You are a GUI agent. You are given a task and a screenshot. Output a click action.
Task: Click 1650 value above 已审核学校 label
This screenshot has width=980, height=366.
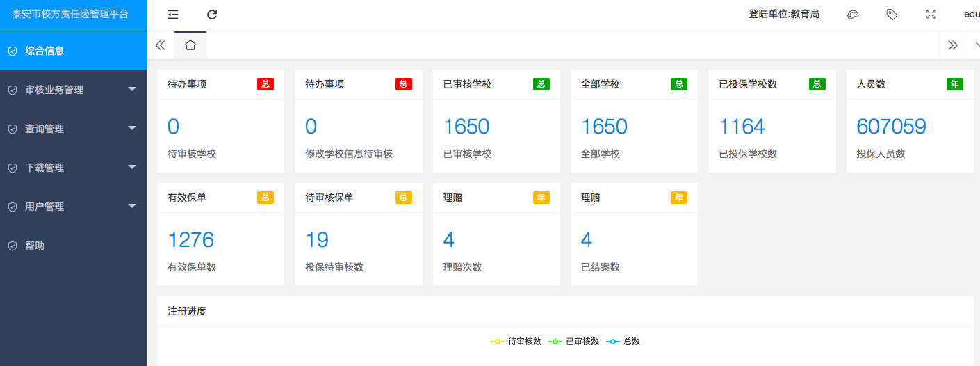[466, 127]
